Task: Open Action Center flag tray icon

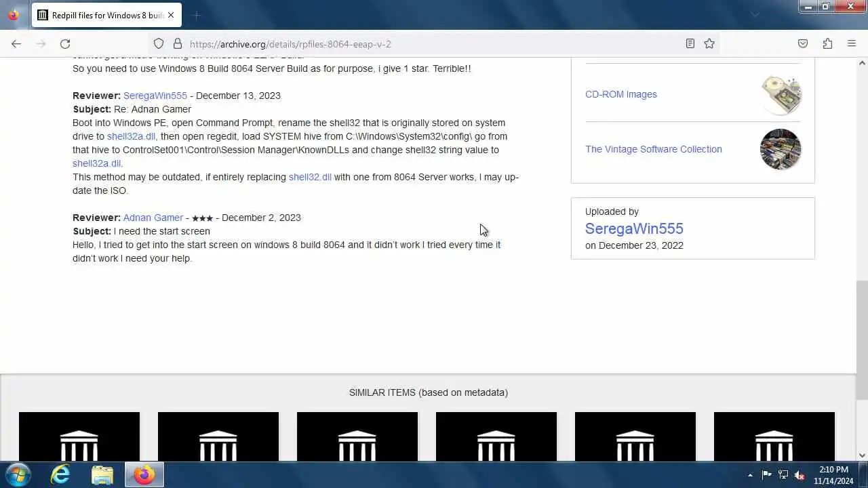Action: [x=766, y=475]
